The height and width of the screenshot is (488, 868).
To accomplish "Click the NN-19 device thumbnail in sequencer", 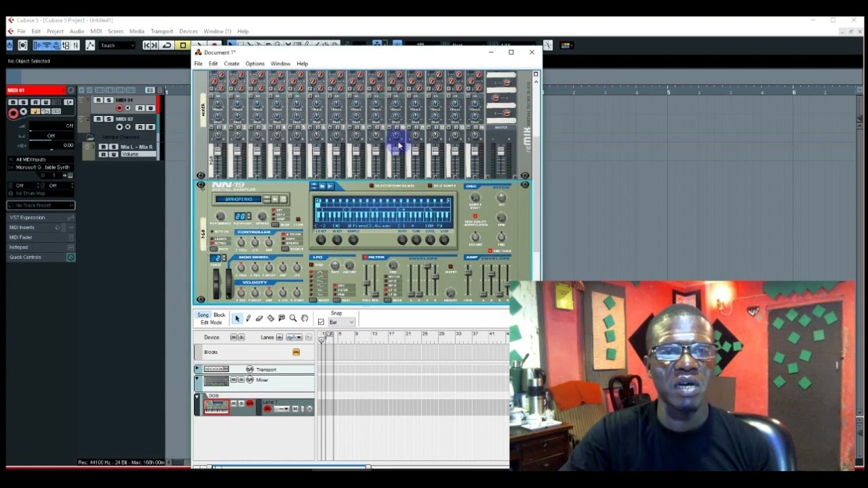I will coord(216,407).
